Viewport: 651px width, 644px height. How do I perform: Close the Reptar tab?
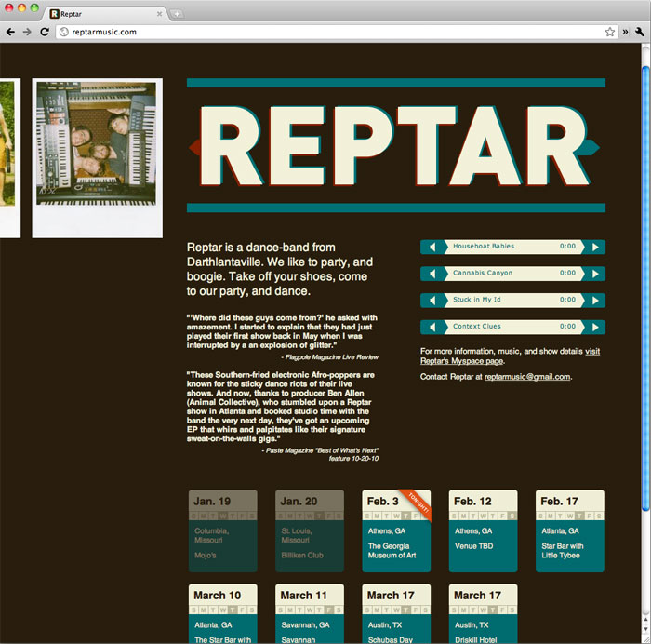click(159, 14)
